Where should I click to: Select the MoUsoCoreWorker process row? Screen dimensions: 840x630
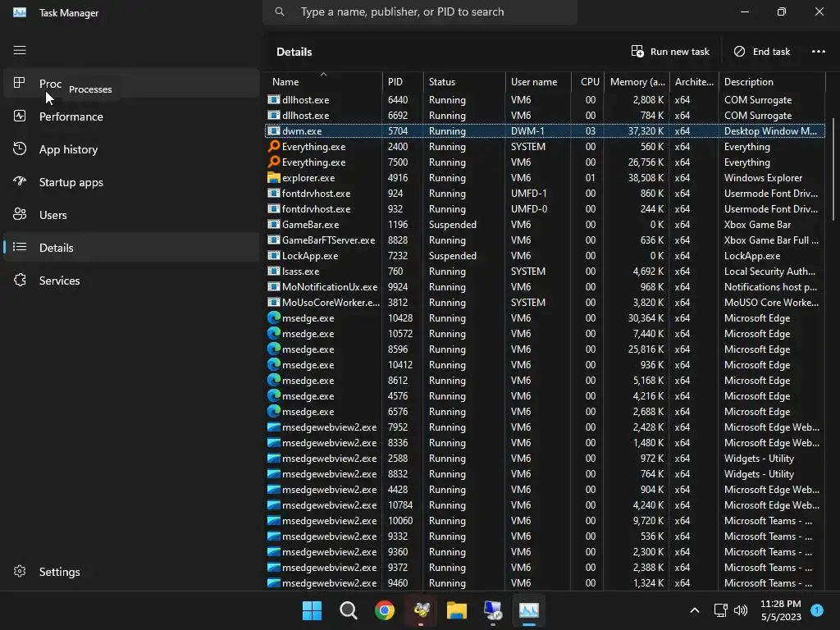click(x=545, y=302)
